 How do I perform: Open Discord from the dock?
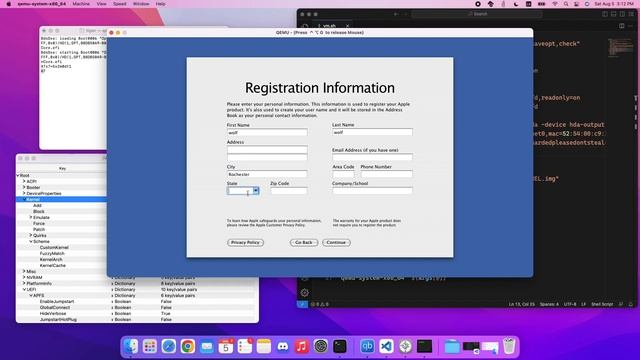coord(283,346)
